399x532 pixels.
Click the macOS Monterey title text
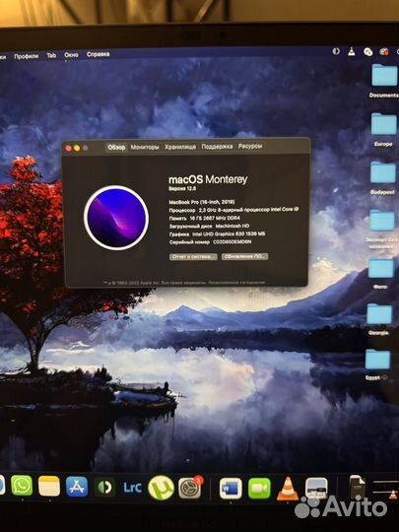point(208,179)
